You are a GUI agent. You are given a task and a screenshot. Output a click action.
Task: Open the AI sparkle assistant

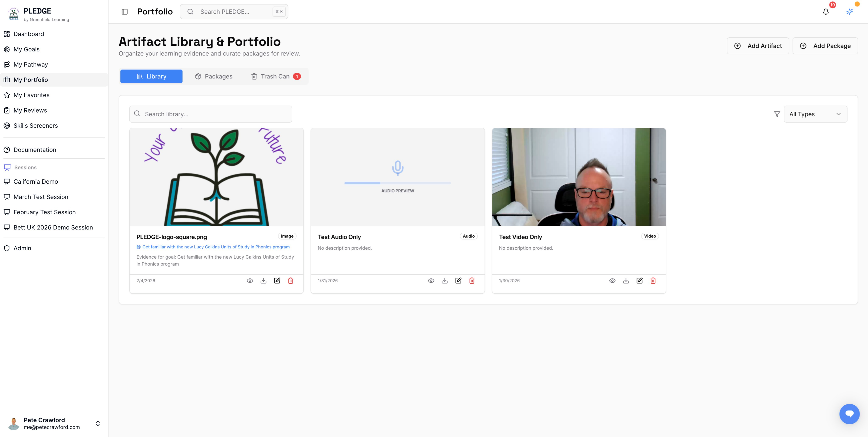[849, 11]
